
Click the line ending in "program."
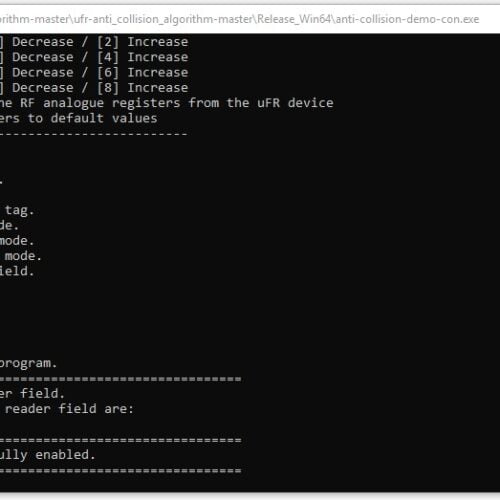pos(28,363)
